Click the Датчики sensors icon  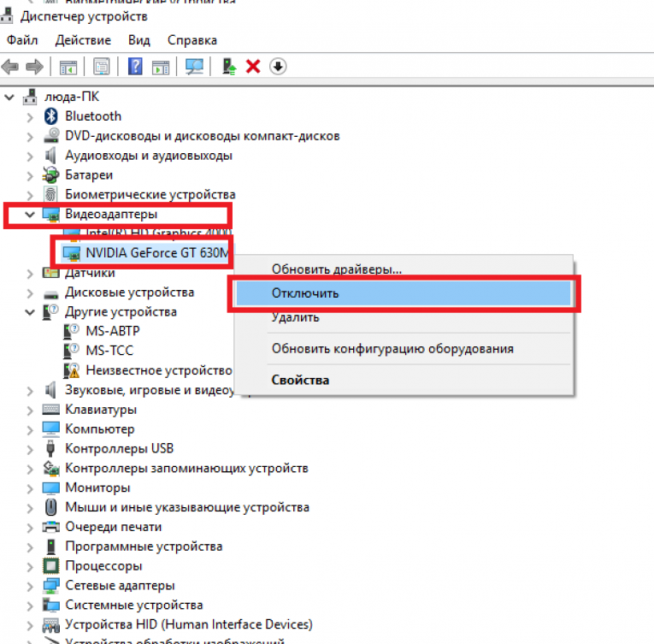[x=51, y=273]
